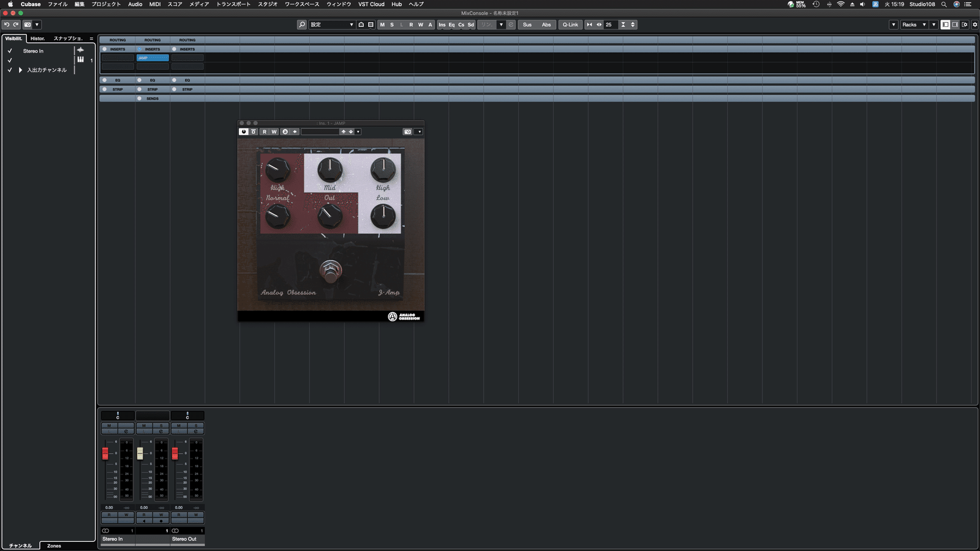The width and height of the screenshot is (980, 551).
Task: Switch to the Zones tab at the bottom left
Action: (54, 545)
